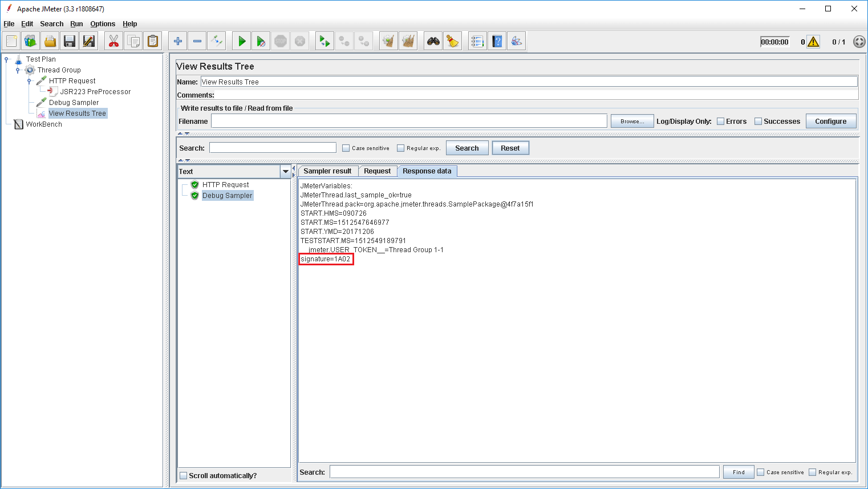This screenshot has width=868, height=489.
Task: Open the Edit menu
Action: 27,24
